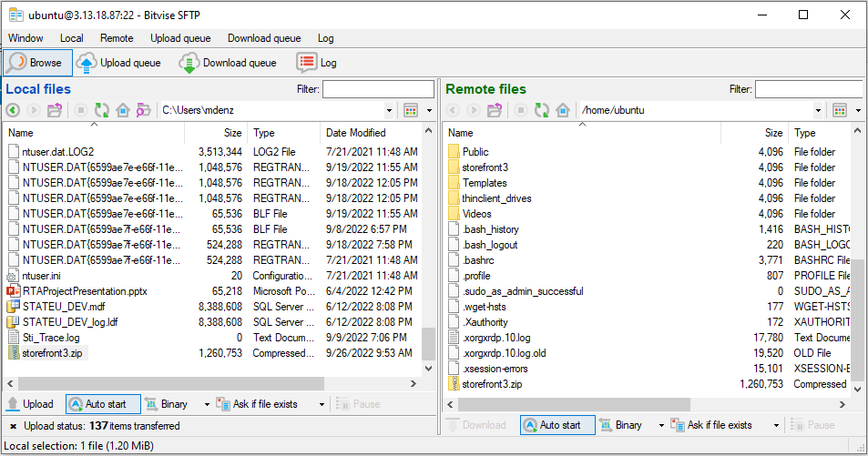Clear the upload status with the x icon
Screen dimensions: 868x456
pos(14,426)
